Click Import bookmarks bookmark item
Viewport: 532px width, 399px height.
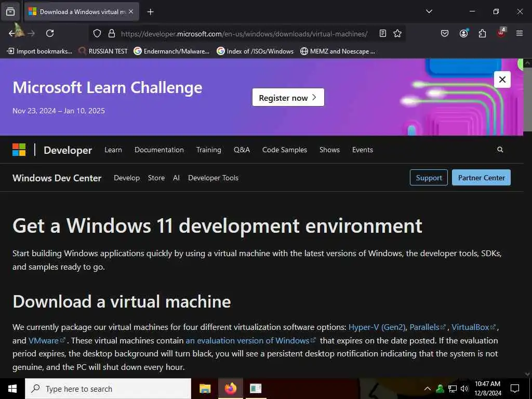point(39,51)
